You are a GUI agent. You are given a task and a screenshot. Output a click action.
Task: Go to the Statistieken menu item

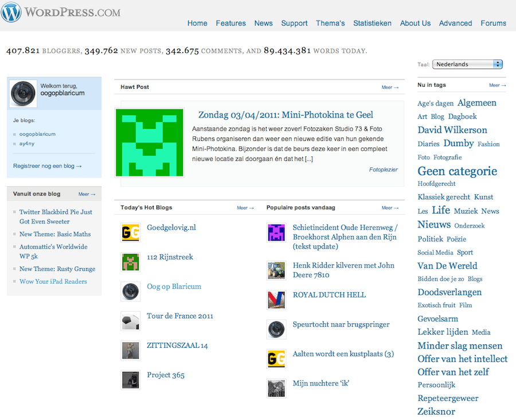point(372,23)
